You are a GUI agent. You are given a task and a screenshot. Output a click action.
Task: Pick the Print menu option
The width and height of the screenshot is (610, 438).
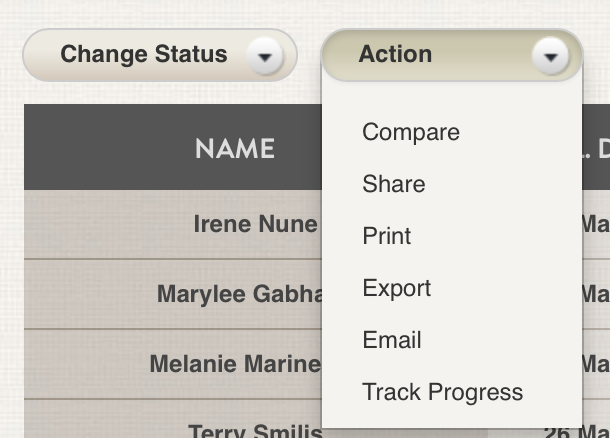coord(387,236)
